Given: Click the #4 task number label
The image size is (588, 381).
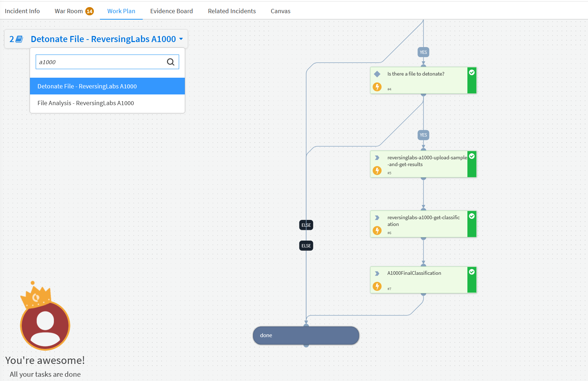Looking at the screenshot, I should pyautogui.click(x=389, y=89).
